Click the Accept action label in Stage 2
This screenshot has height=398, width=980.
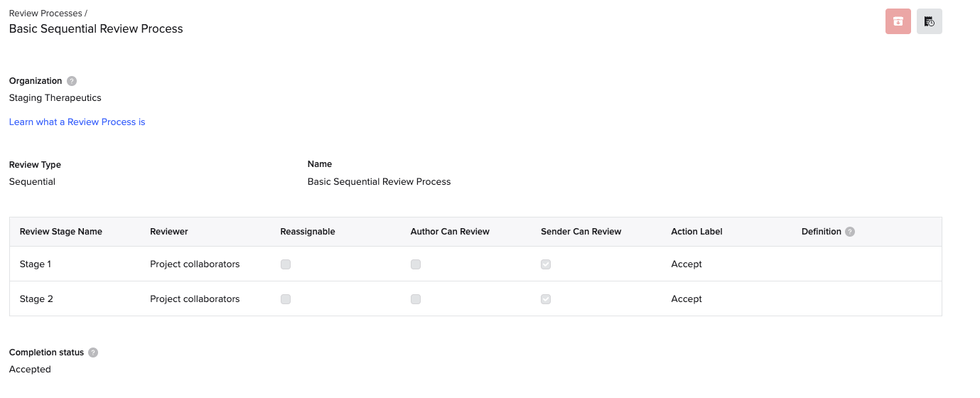tap(686, 299)
